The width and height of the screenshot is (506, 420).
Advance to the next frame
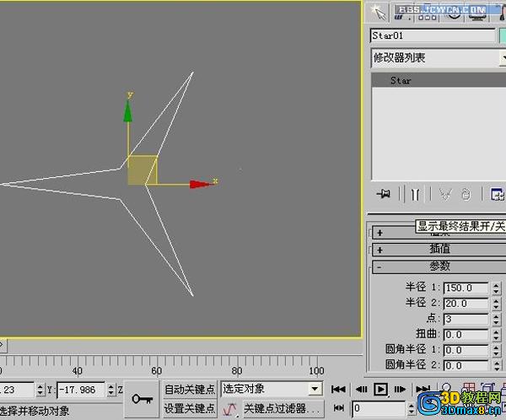[400, 390]
